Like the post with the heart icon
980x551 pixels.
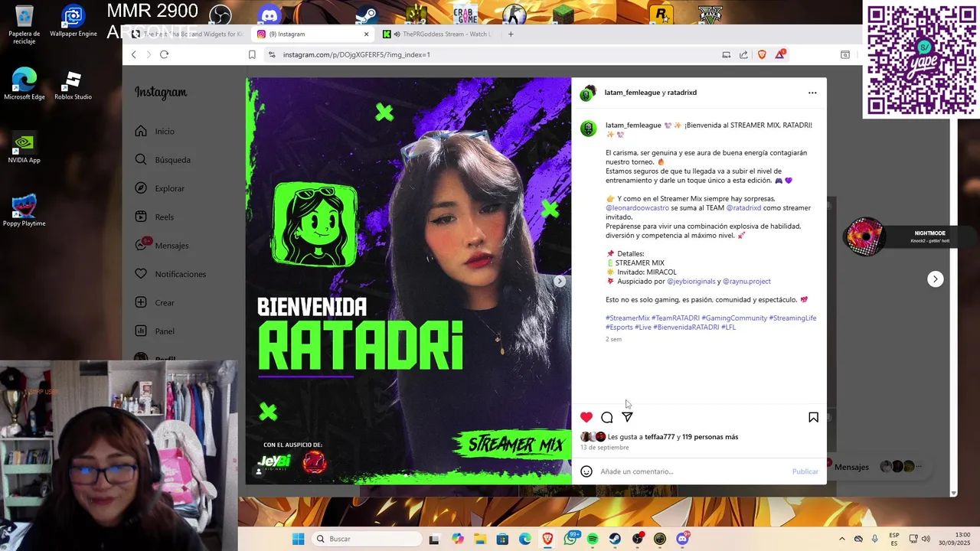click(x=586, y=417)
